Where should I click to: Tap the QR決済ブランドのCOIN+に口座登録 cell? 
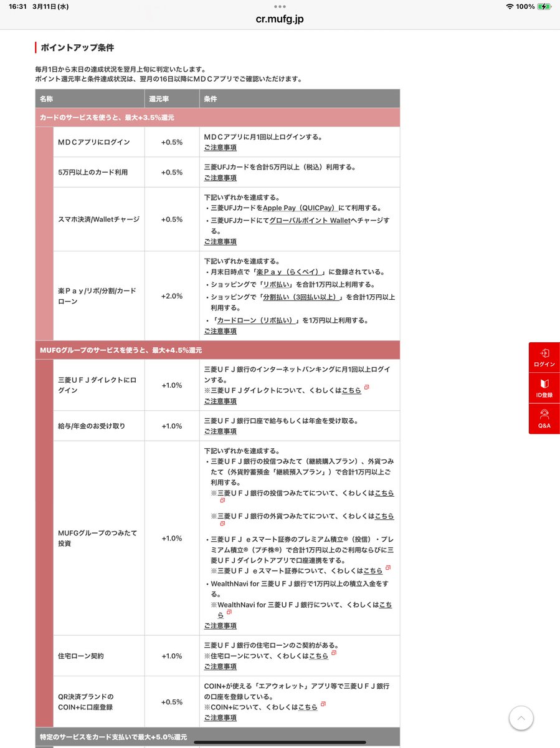(99, 702)
